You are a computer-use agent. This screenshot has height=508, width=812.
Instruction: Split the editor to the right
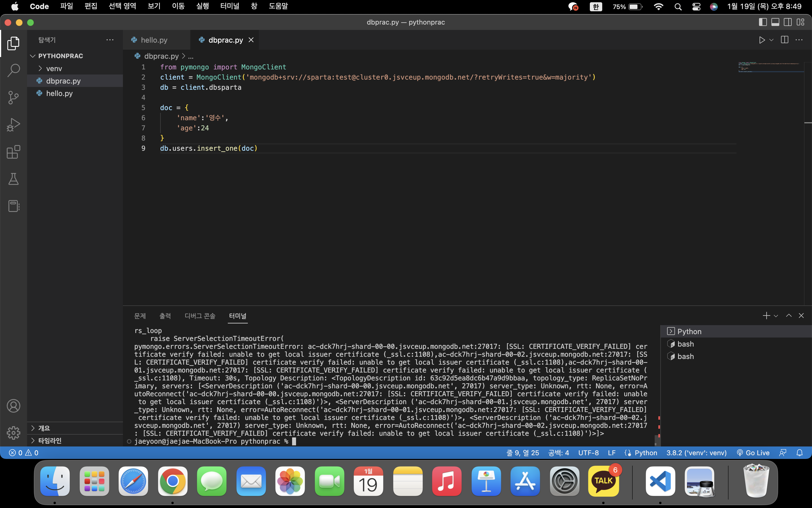pos(784,40)
